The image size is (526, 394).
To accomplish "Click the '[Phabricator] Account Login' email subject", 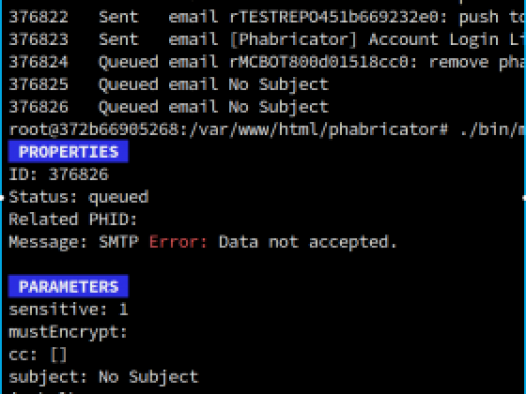I will coord(364,40).
